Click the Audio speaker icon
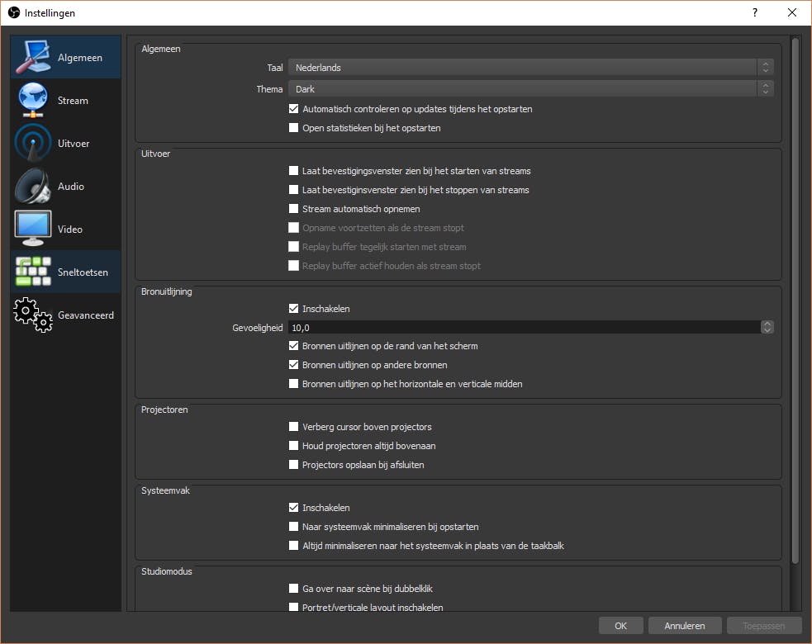Viewport: 812px width, 644px height. [33, 187]
